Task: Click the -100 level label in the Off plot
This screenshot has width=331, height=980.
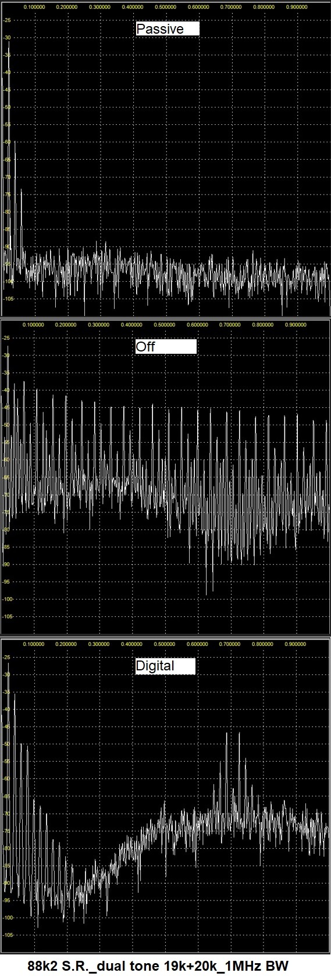Action: pos(8,599)
